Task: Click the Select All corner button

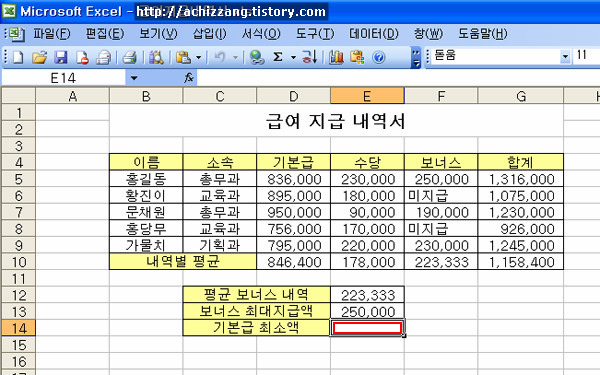Action: pyautogui.click(x=18, y=96)
